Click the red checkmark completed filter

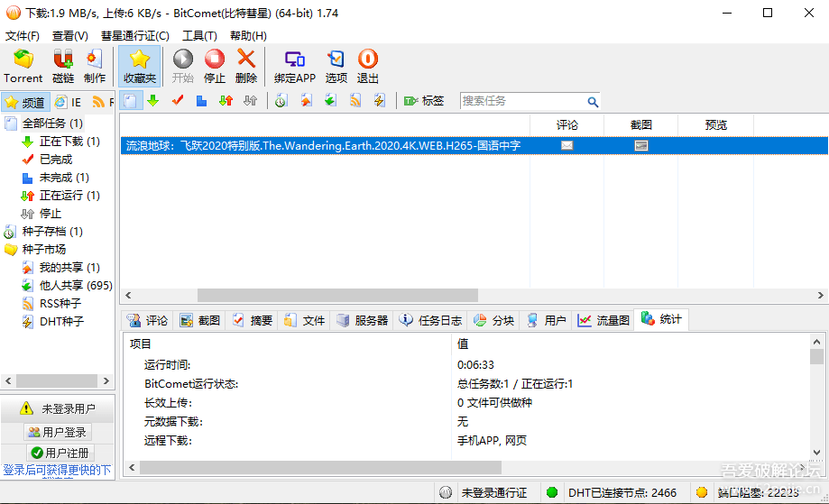point(178,100)
